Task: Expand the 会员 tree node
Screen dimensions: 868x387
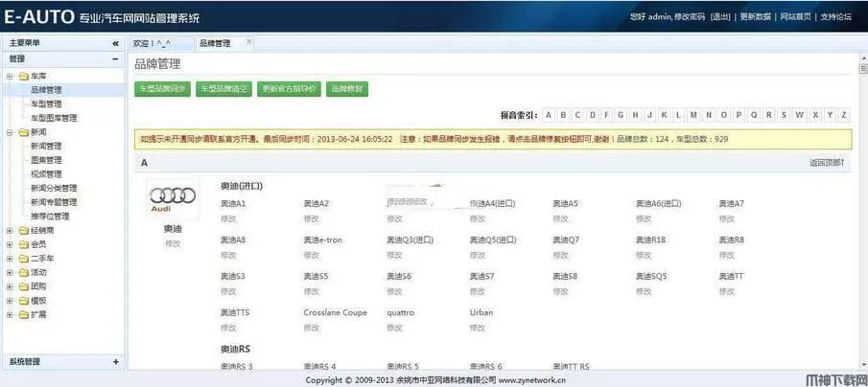Action: click(x=10, y=244)
